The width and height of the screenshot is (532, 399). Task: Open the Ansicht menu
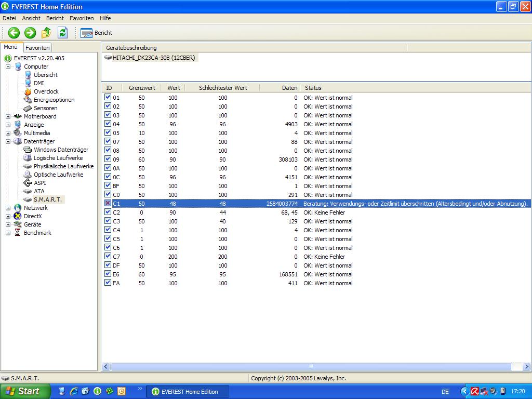point(31,18)
